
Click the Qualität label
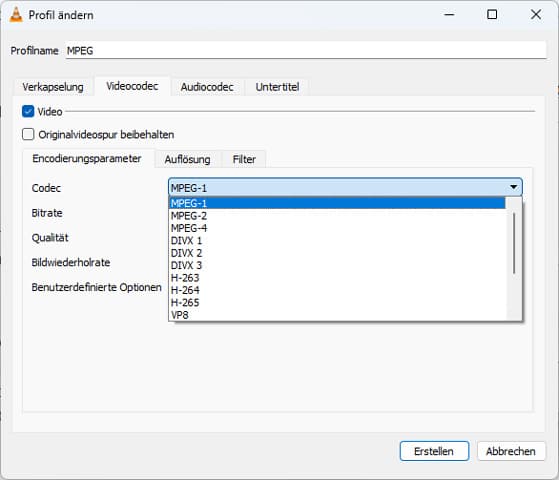coord(50,238)
